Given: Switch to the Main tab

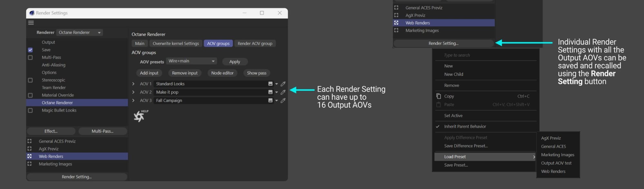Looking at the screenshot, I should (140, 44).
